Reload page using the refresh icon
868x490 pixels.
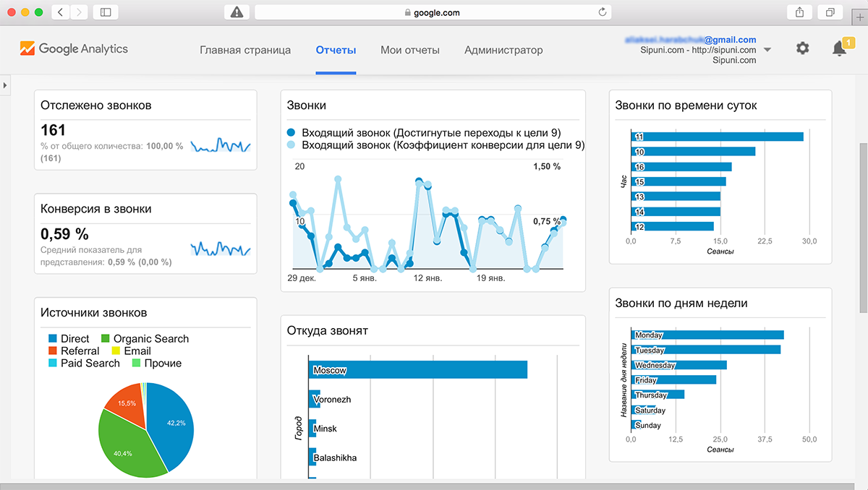(x=603, y=12)
